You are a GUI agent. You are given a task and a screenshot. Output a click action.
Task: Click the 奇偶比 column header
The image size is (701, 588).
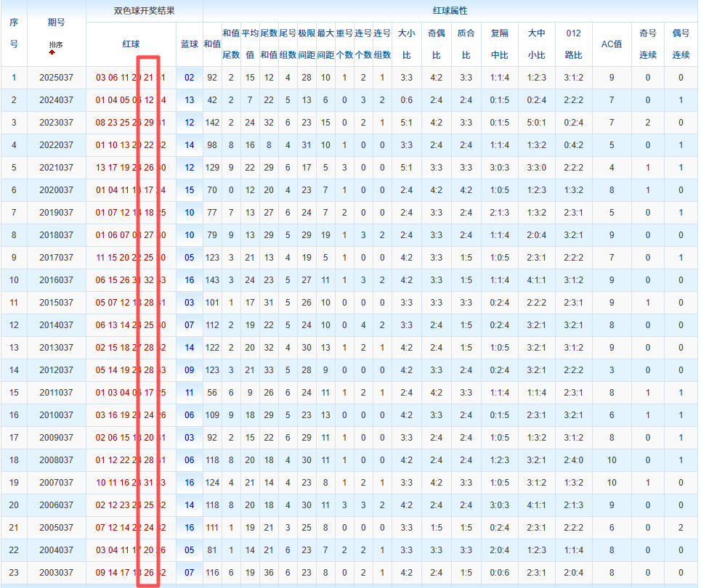tap(436, 44)
